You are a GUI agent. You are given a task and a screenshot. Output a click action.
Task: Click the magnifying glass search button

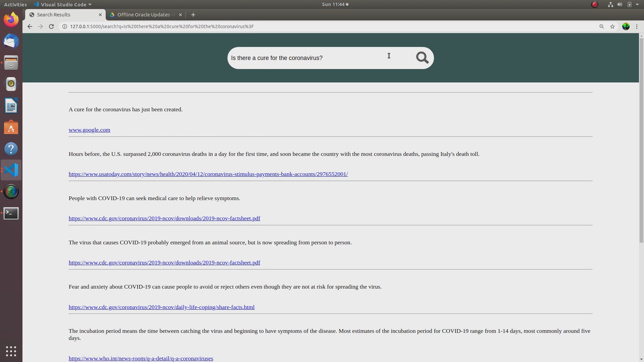tap(422, 58)
